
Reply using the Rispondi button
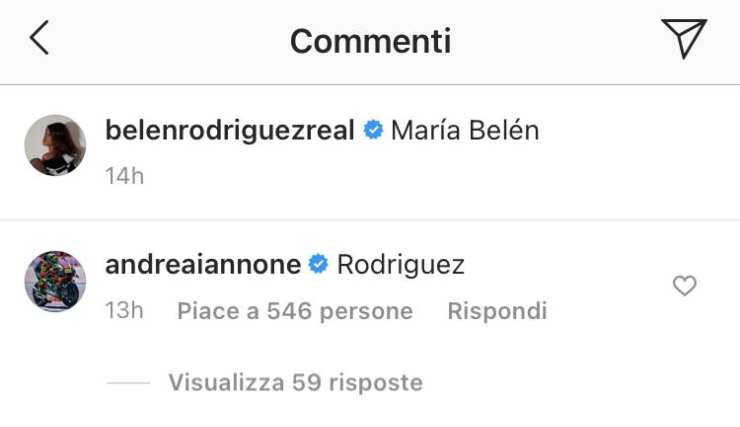click(x=497, y=311)
